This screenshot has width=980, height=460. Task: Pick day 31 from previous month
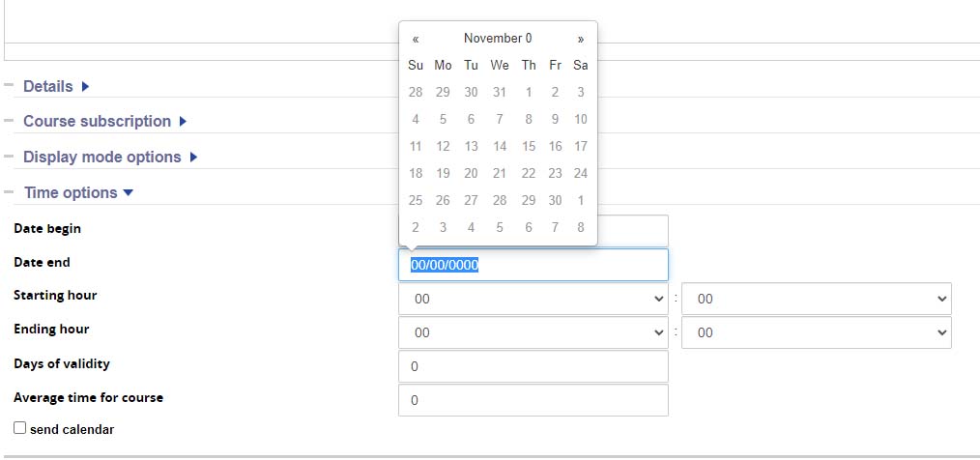pos(499,93)
